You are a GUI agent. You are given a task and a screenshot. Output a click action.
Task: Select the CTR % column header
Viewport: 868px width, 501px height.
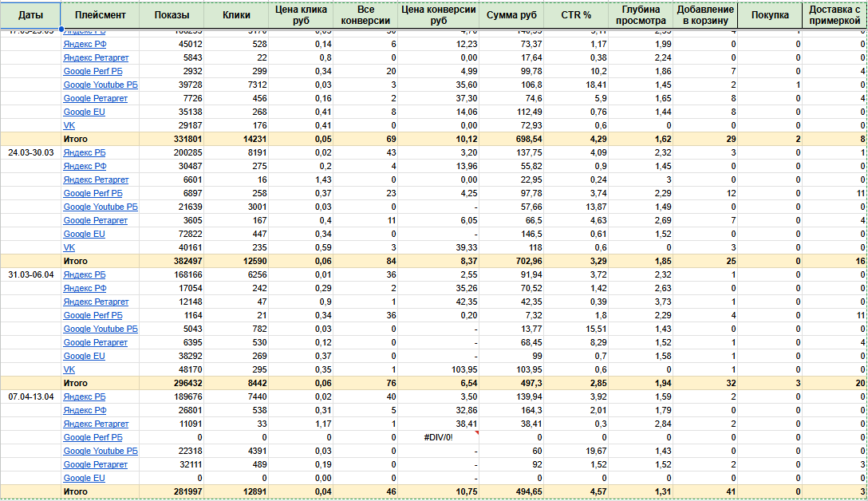576,15
